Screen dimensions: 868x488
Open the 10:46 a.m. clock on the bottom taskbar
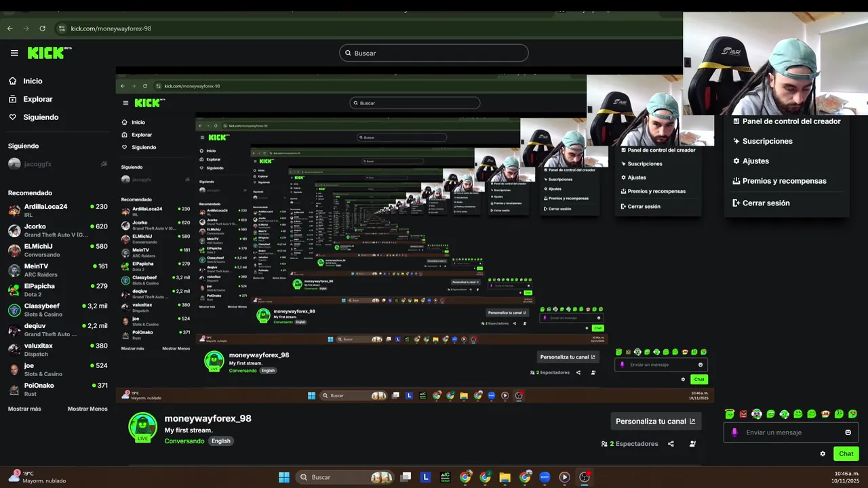tap(846, 477)
